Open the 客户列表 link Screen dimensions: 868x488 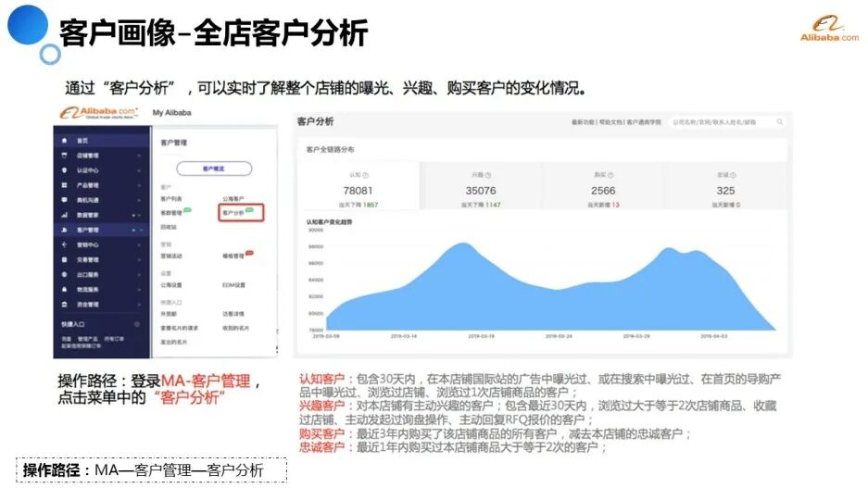(x=171, y=199)
